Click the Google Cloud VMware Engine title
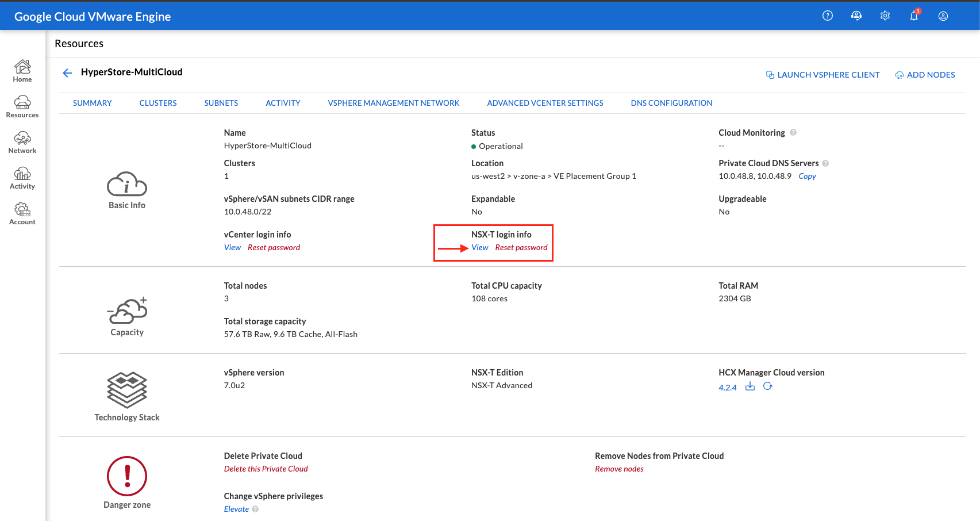 [x=93, y=17]
